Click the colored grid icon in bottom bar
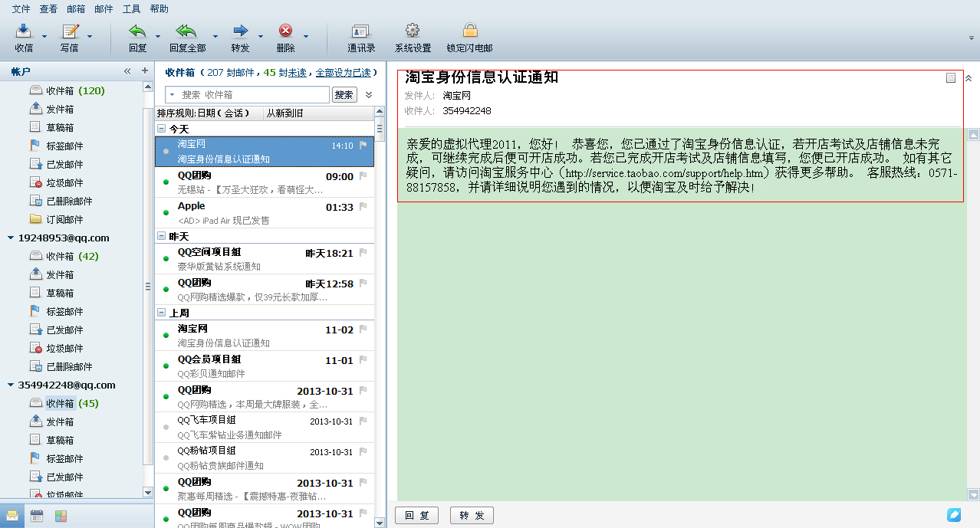The height and width of the screenshot is (528, 980). [61, 516]
